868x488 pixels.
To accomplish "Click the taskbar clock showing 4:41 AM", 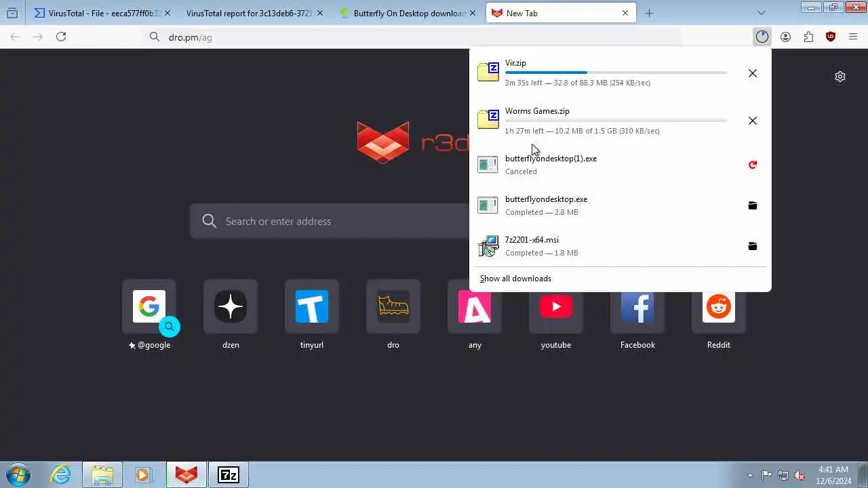I will point(833,475).
